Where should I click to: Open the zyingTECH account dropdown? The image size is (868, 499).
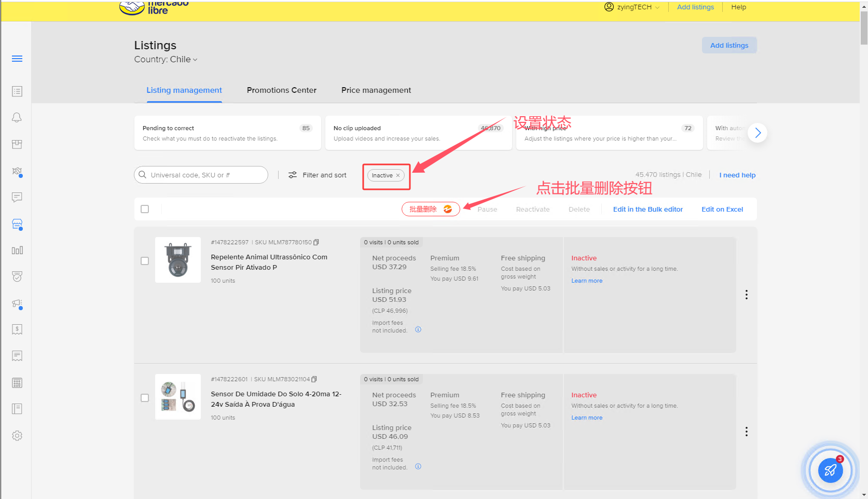(x=632, y=7)
